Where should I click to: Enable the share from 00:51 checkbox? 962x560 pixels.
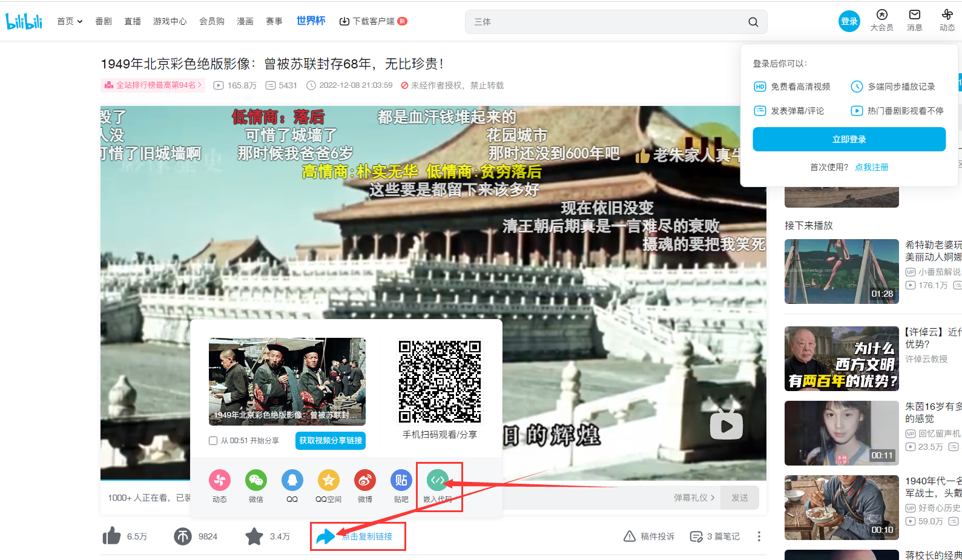213,441
